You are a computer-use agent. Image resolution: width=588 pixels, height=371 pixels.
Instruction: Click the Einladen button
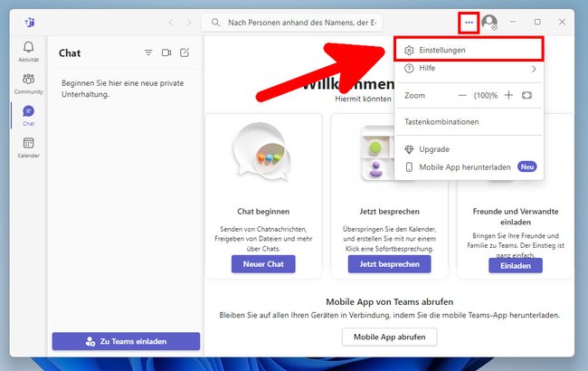pos(516,266)
